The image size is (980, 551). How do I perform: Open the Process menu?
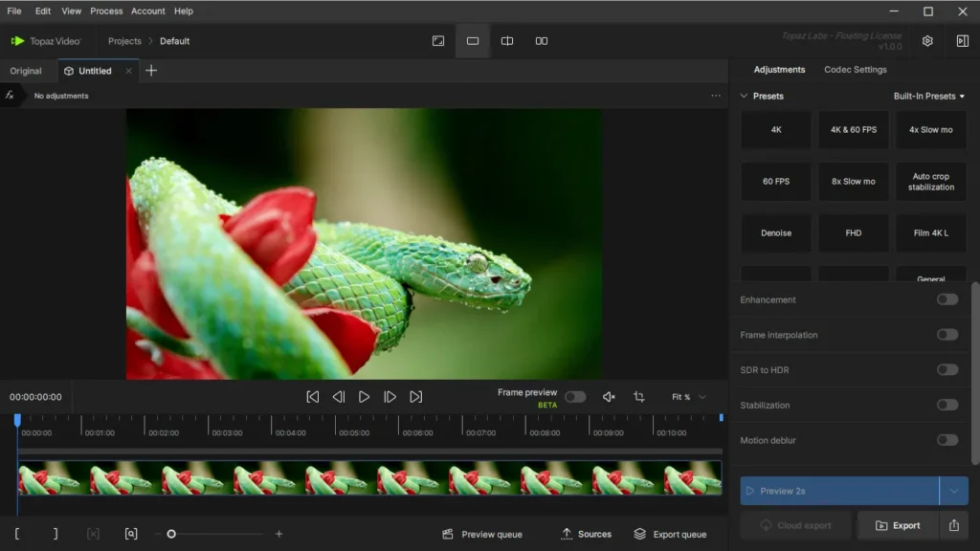pos(106,11)
